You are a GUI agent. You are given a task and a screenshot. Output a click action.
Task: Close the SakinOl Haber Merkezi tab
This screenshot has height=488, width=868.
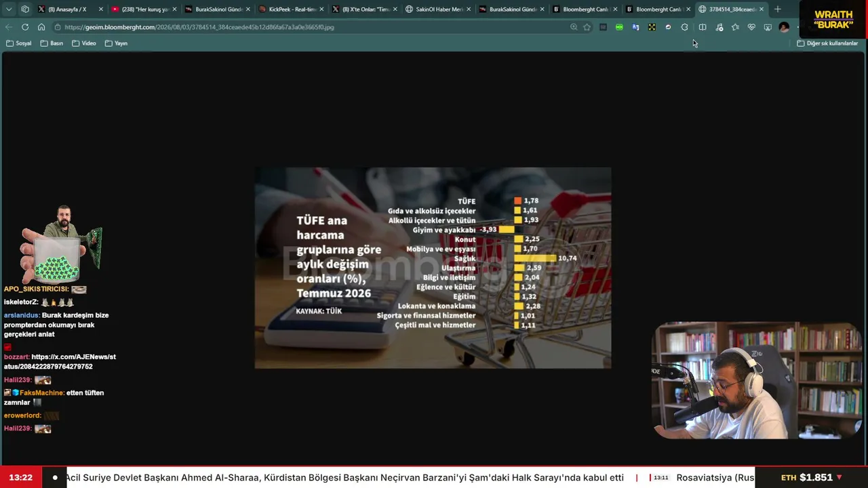(469, 9)
